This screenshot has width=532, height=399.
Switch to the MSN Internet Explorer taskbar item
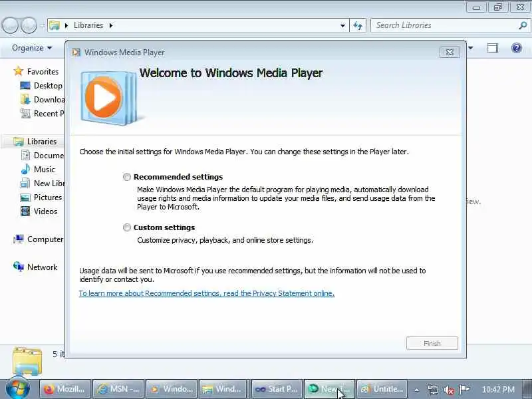(118, 389)
